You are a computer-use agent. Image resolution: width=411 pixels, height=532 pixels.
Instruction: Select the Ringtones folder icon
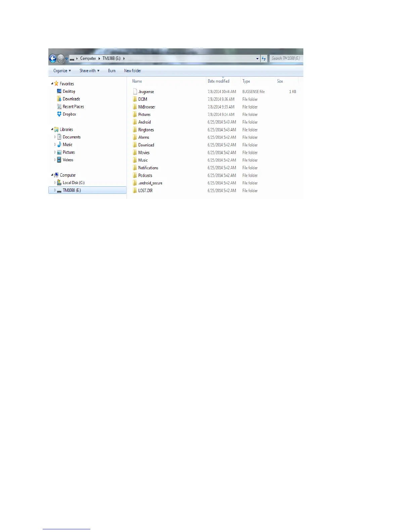pos(135,130)
